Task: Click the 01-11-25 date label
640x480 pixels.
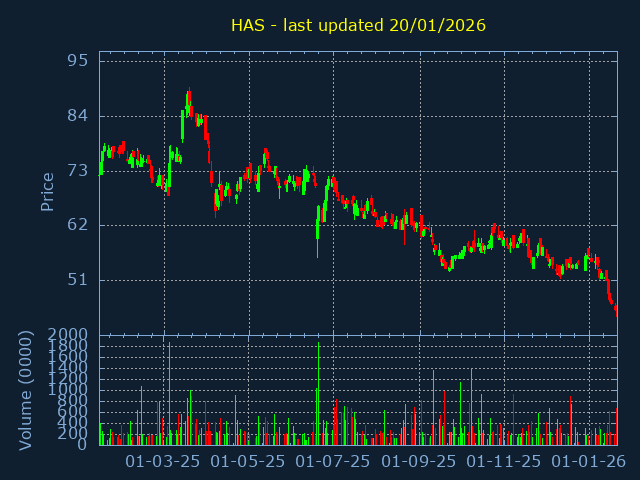Action: coord(504,462)
